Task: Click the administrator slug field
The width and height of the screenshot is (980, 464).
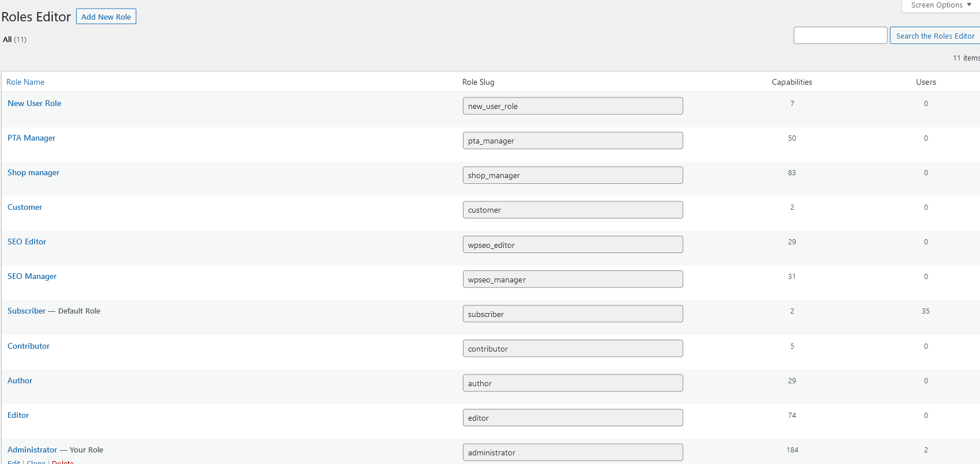Action: pos(573,452)
